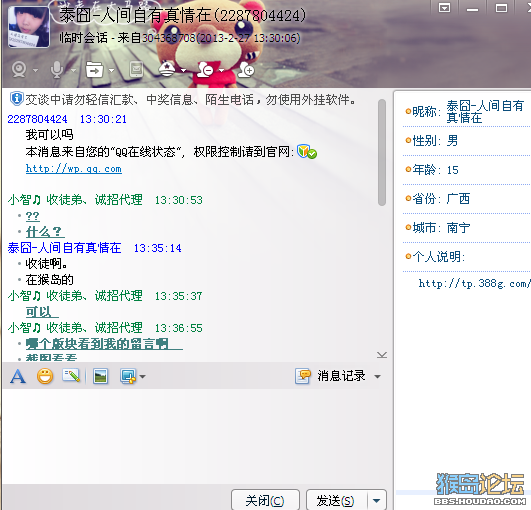This screenshot has width=531, height=510.
Task: Click the 临时会话 source line under the title
Action: 180,38
